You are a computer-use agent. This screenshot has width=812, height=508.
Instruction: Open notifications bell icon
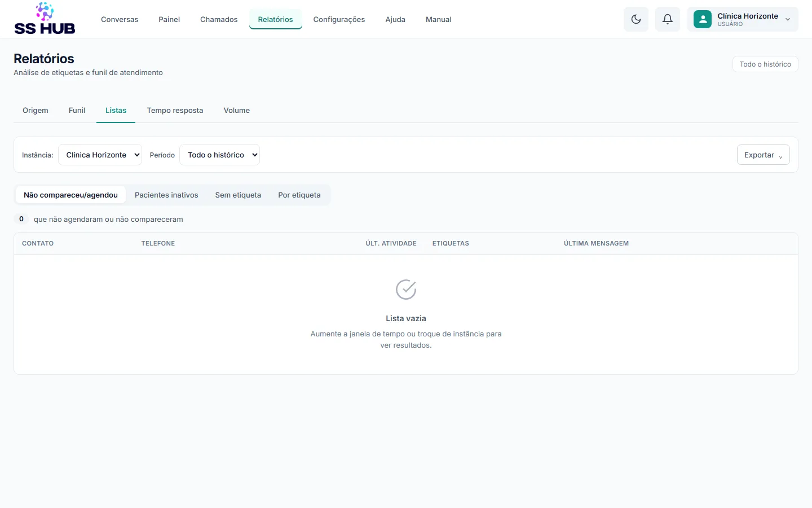tap(668, 19)
